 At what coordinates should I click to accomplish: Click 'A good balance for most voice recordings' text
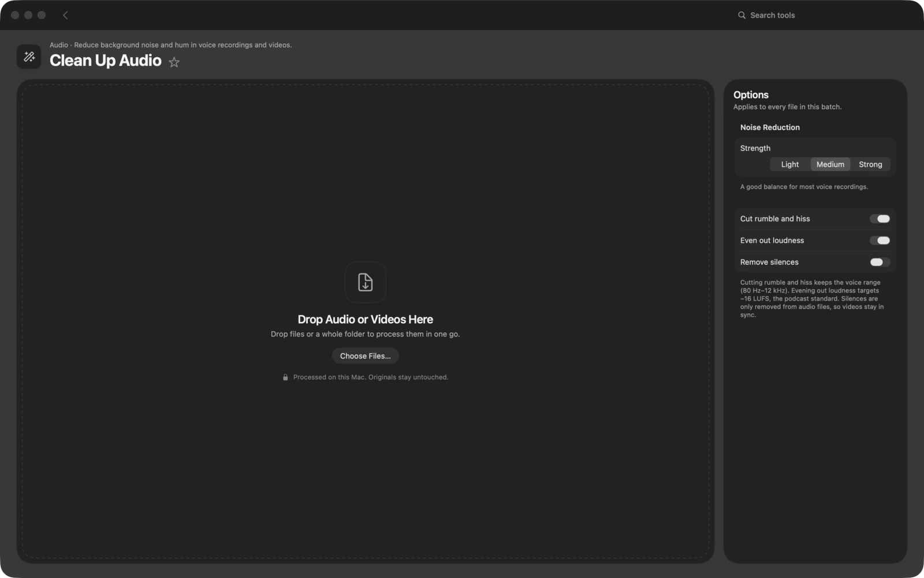804,187
